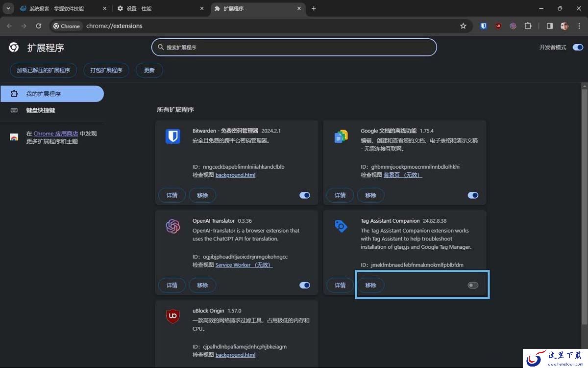
Task: Click 移除 for Tag Assistant Companion
Action: pyautogui.click(x=370, y=285)
